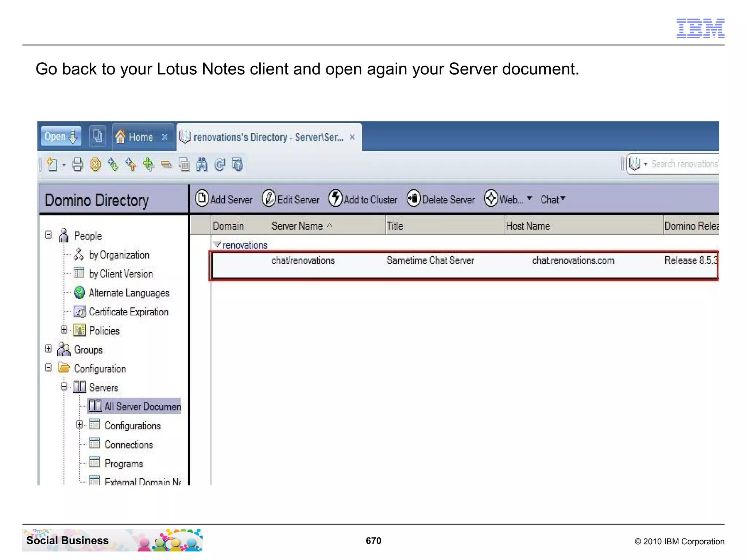Viewport: 747px width, 560px height.
Task: Collapse the renovations domain category twistie
Action: pyautogui.click(x=217, y=245)
